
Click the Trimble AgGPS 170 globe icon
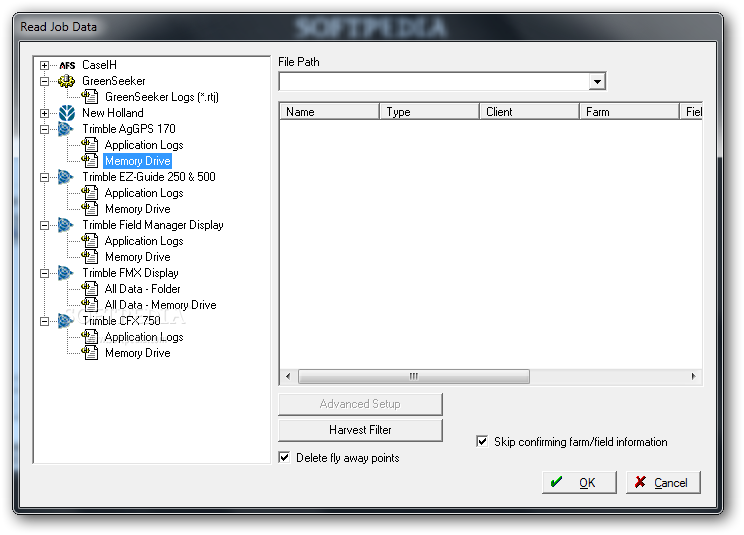[65, 129]
